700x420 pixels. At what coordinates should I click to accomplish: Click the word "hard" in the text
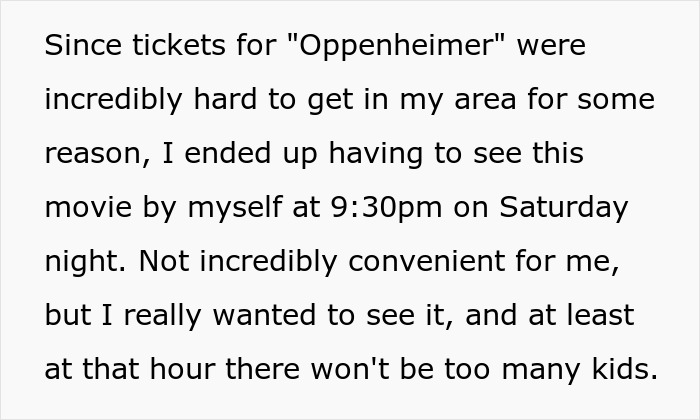point(225,99)
